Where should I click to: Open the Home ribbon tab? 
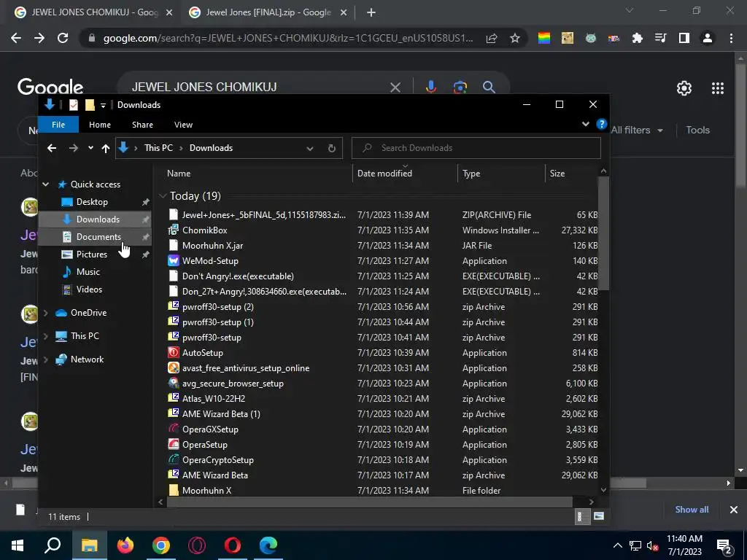pos(99,125)
